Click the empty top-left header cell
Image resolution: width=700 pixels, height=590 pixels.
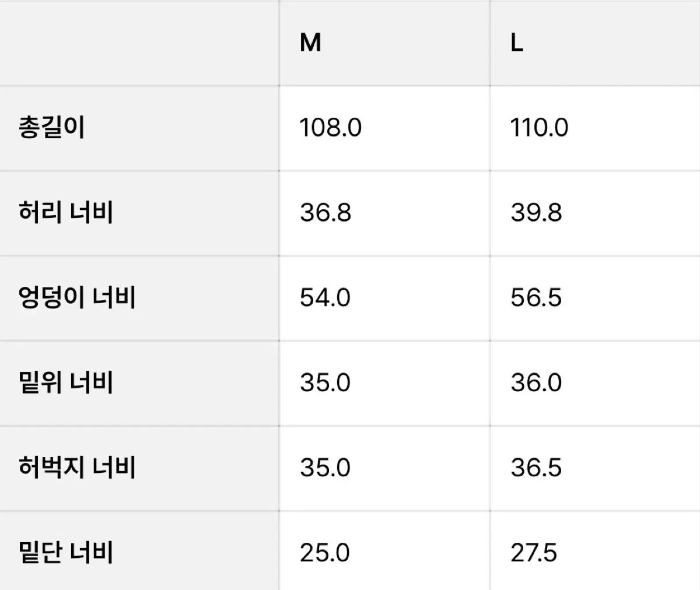[139, 43]
